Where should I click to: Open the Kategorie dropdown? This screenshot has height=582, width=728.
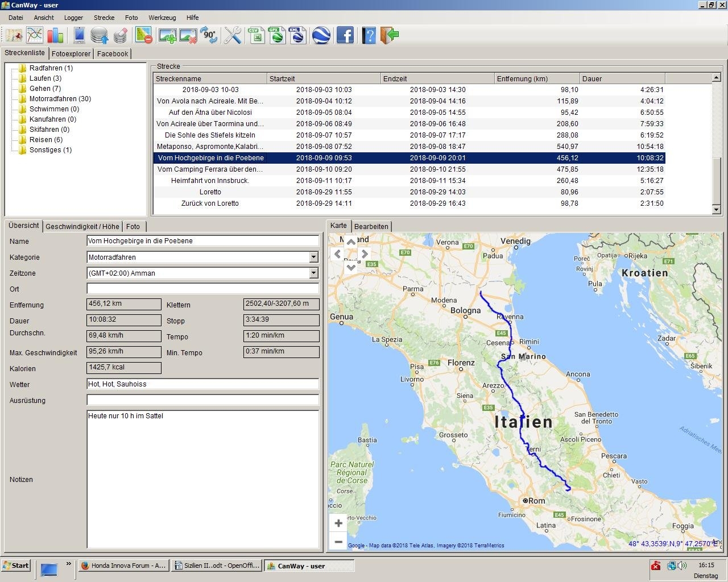313,257
